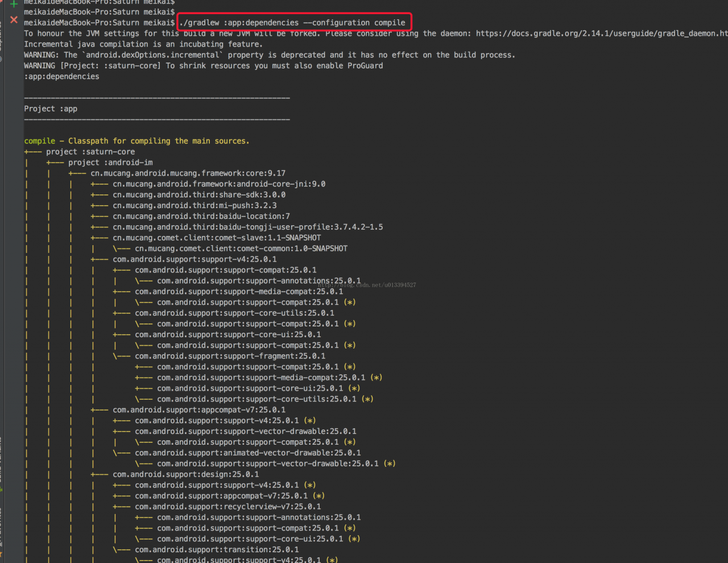Click the 'Project :app' heading line
The height and width of the screenshot is (563, 728).
click(x=51, y=109)
